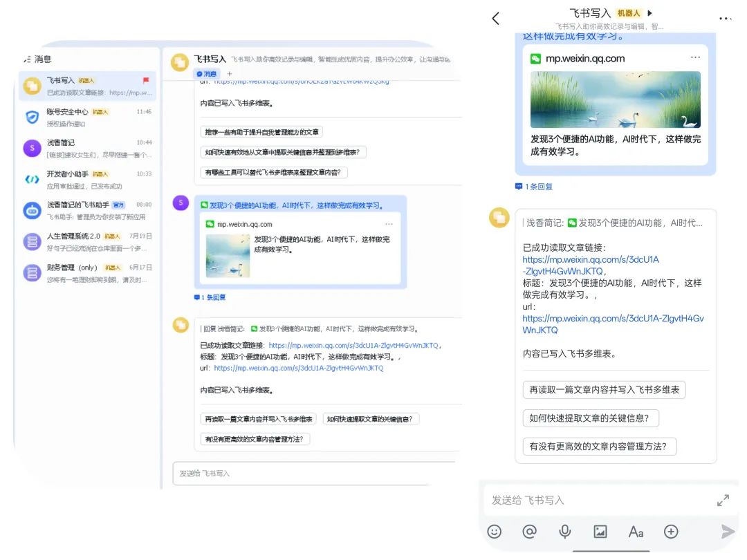Click desktop 再读取一篇文章内容并写入飞书多维表 button
This screenshot has width=747, height=560.
coord(258,419)
